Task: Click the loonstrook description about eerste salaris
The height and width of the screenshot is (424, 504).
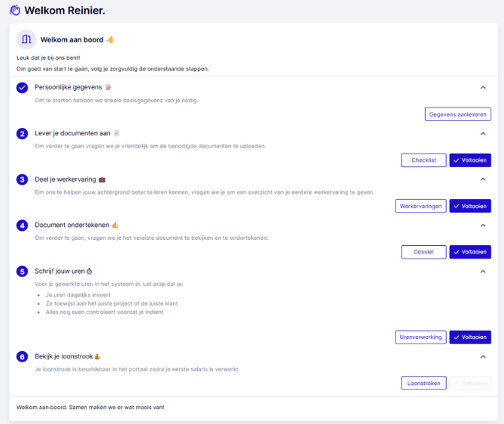Action: pos(137,369)
